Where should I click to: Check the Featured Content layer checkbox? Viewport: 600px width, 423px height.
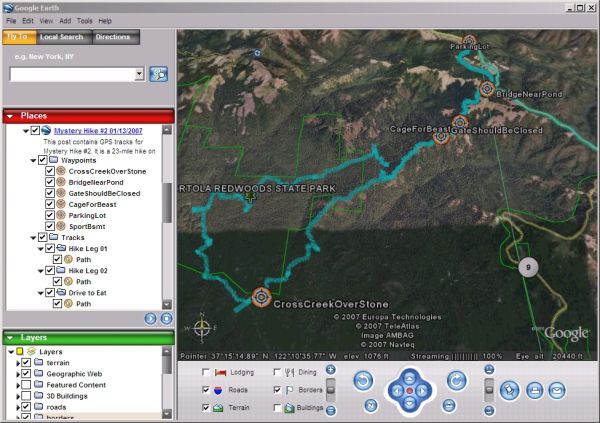pyautogui.click(x=26, y=384)
